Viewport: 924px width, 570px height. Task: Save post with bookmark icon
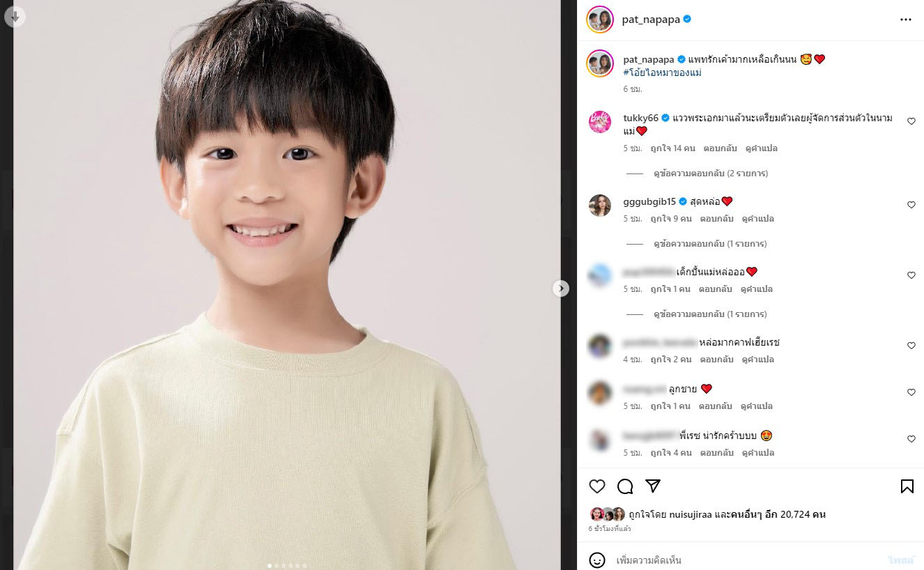pos(907,486)
